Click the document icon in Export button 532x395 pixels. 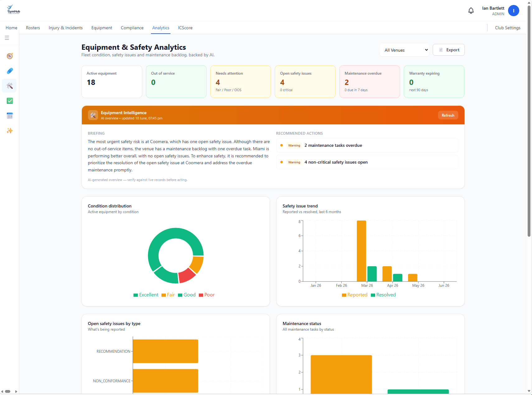[x=441, y=50]
